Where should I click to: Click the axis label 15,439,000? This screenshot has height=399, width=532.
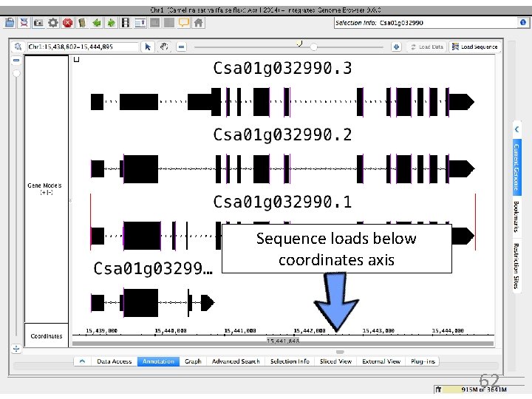[101, 330]
